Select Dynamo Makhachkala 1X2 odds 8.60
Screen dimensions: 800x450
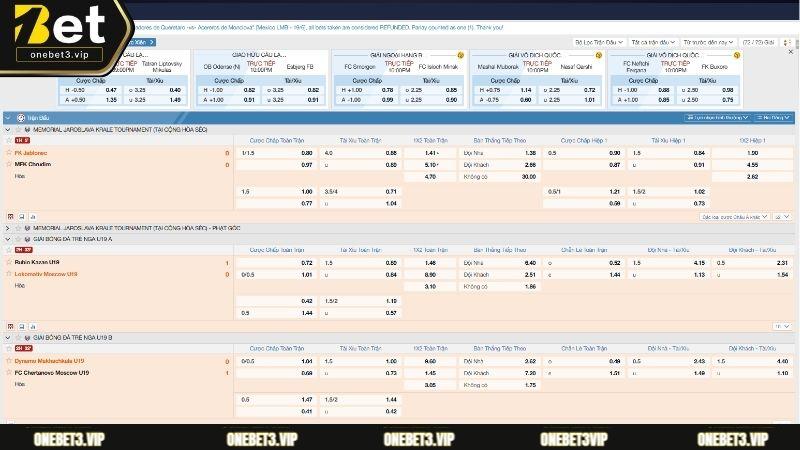point(430,361)
